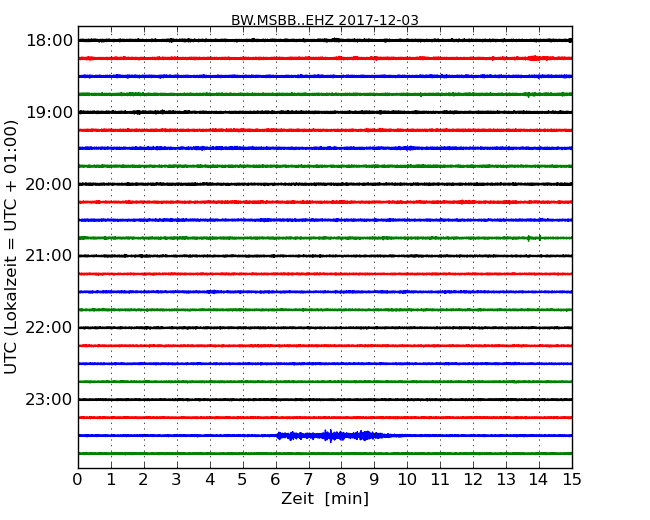The image size is (650, 520).
Task: Select the 20:00 y-axis tick label
Action: [49, 184]
